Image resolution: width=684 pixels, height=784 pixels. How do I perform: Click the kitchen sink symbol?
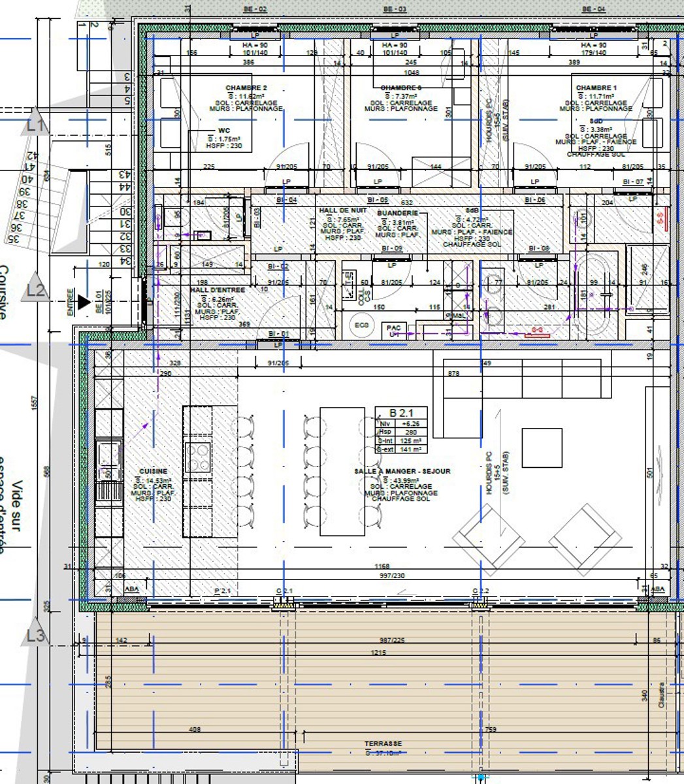pyautogui.click(x=108, y=455)
